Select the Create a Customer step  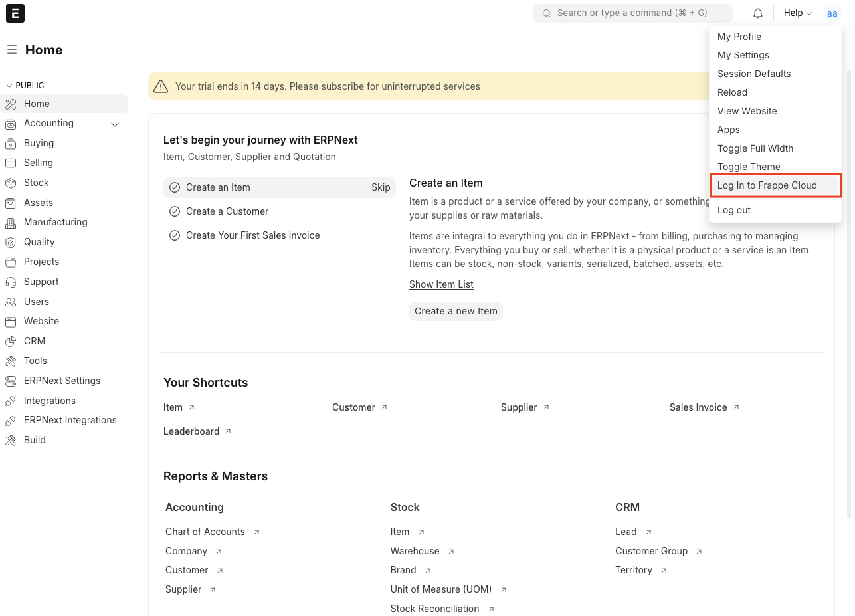click(227, 211)
